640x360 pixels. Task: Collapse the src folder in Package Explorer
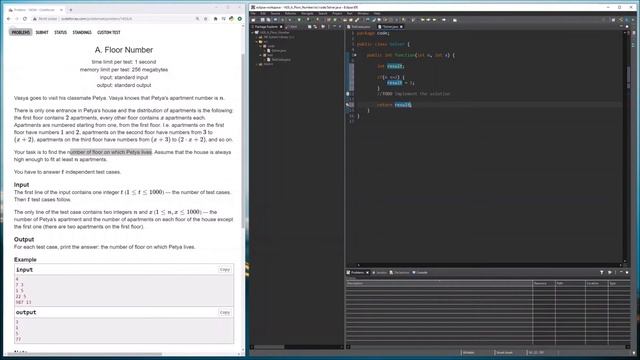pyautogui.click(x=257, y=41)
